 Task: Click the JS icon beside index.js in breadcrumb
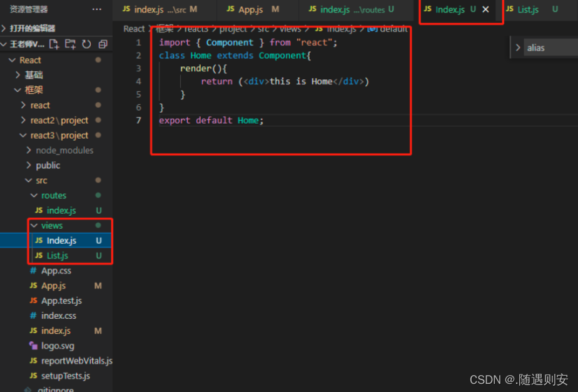tap(320, 29)
